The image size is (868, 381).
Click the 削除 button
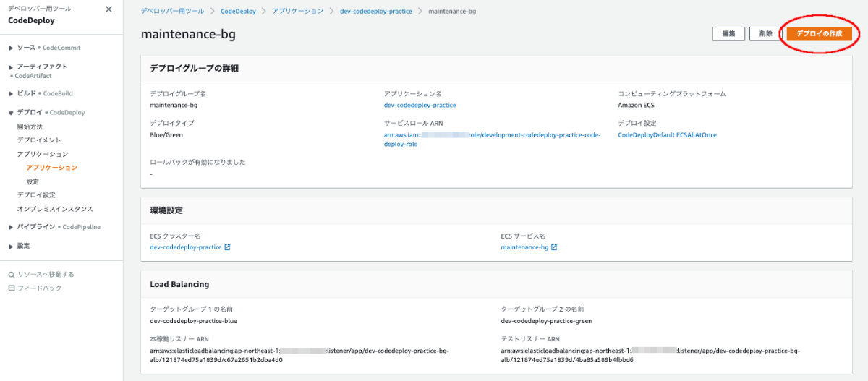pyautogui.click(x=765, y=33)
